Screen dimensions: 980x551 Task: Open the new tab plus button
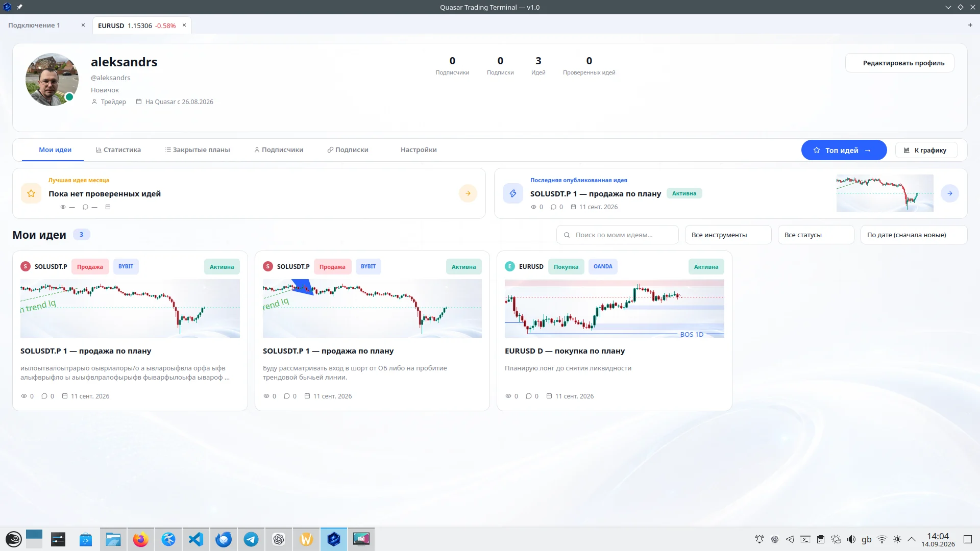(x=970, y=25)
